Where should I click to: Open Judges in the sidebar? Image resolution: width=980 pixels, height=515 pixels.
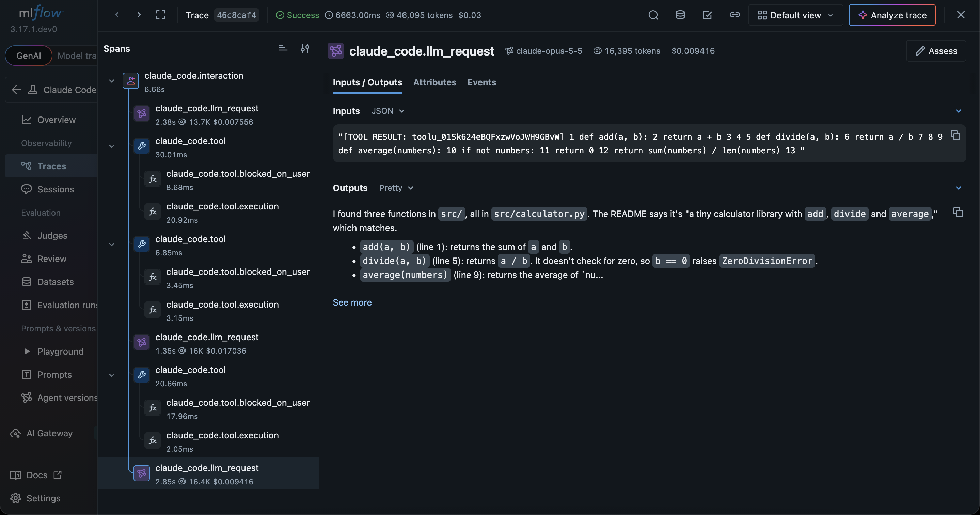click(51, 236)
